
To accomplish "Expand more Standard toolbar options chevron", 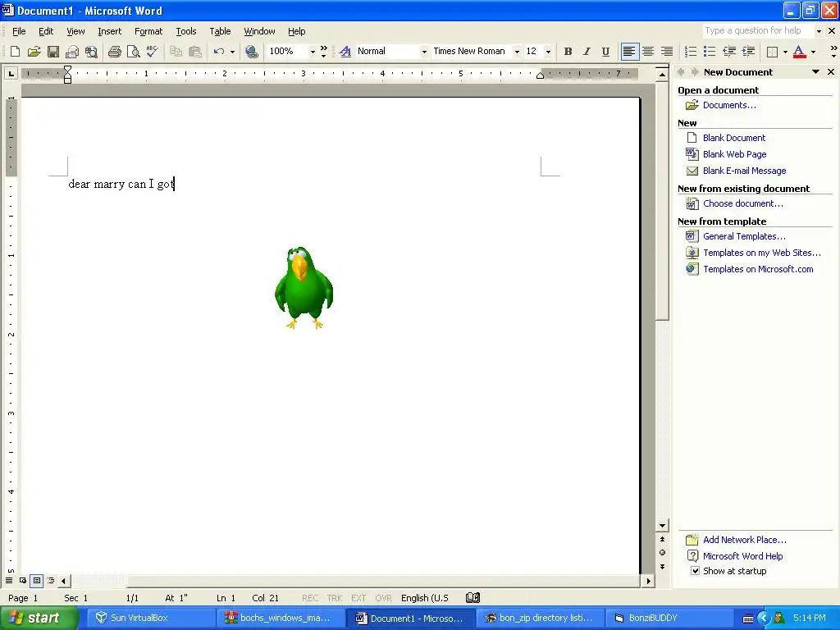I will tap(323, 52).
